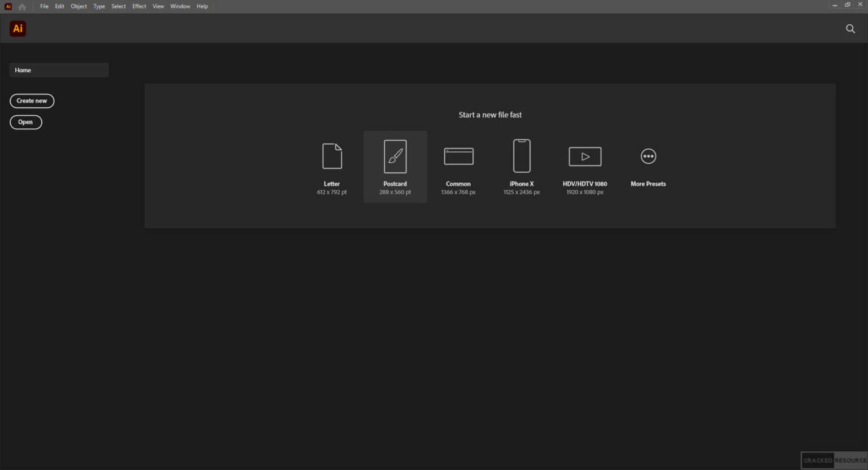The height and width of the screenshot is (470, 868).
Task: Open More Presets ellipsis icon
Action: 648,156
